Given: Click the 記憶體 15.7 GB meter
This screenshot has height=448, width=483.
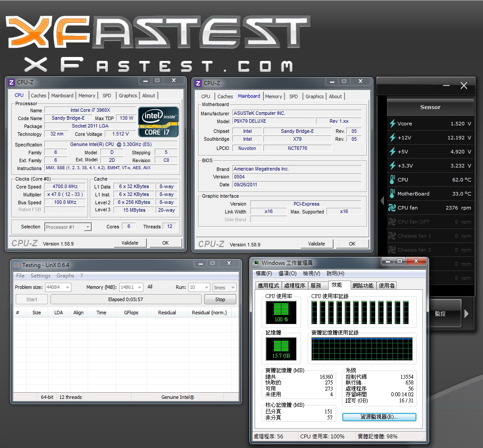Looking at the screenshot, I should (281, 349).
